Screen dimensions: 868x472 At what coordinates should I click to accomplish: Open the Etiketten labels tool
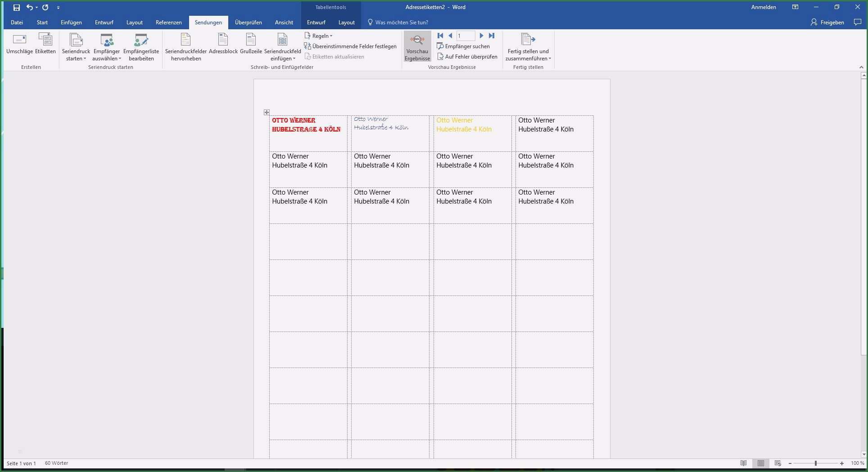coord(45,40)
